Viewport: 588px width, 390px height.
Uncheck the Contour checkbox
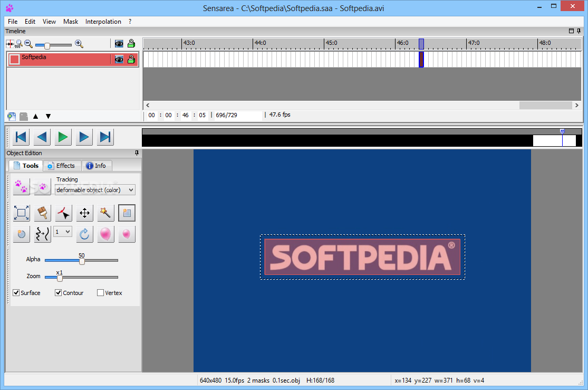(x=58, y=293)
